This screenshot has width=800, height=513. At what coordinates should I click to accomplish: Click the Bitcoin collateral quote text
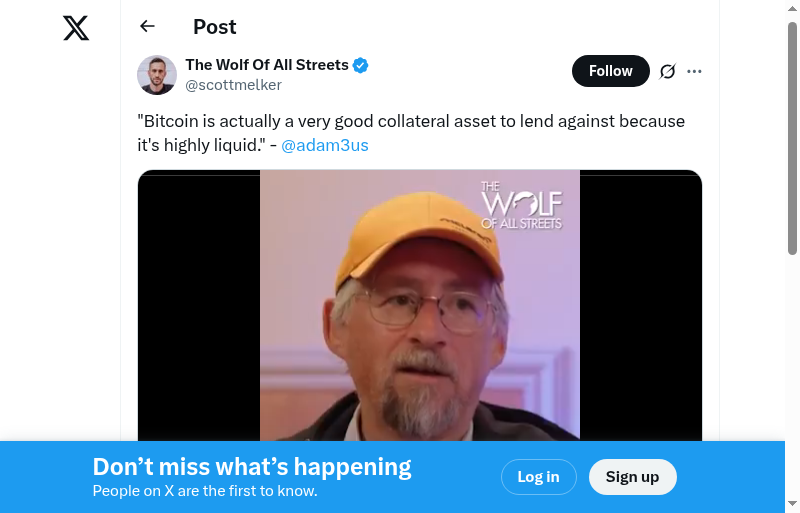[x=410, y=122]
